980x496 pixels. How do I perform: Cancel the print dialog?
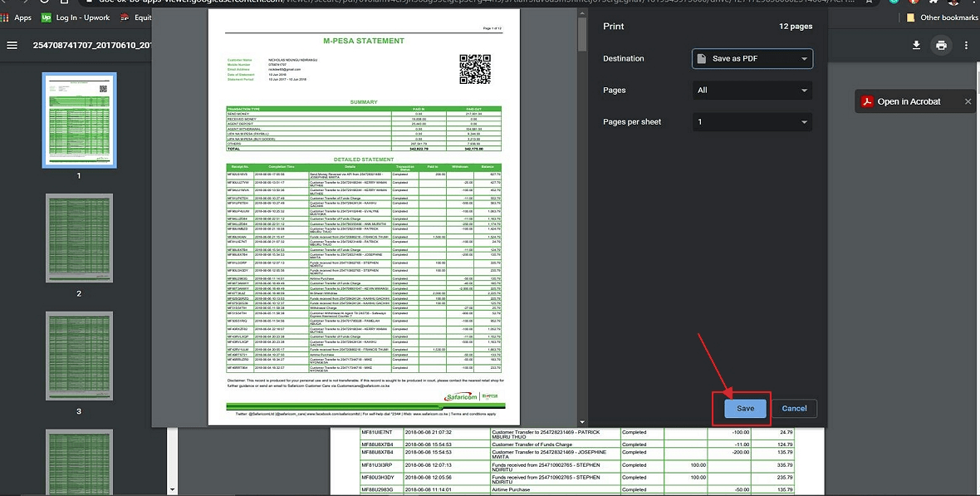794,409
